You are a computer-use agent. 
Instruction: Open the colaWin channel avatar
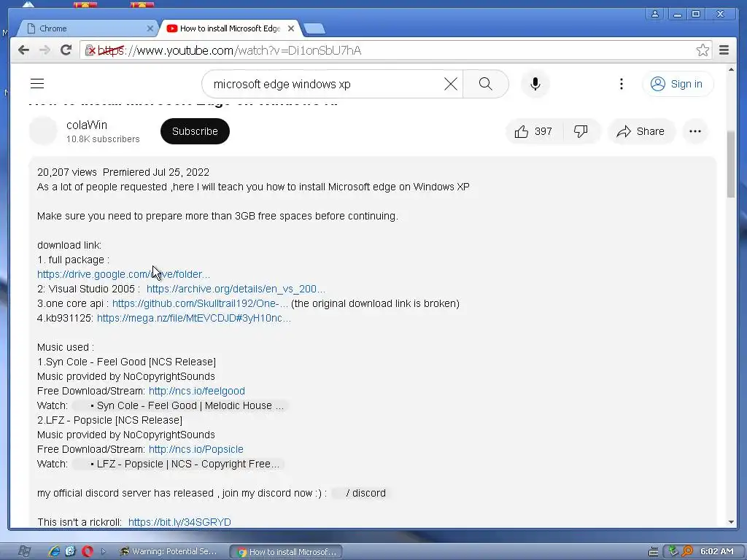click(43, 131)
